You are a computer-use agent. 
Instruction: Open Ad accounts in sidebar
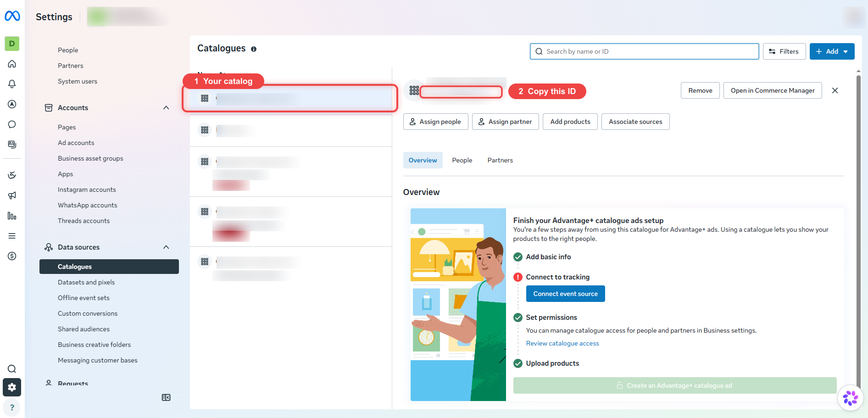click(x=76, y=143)
